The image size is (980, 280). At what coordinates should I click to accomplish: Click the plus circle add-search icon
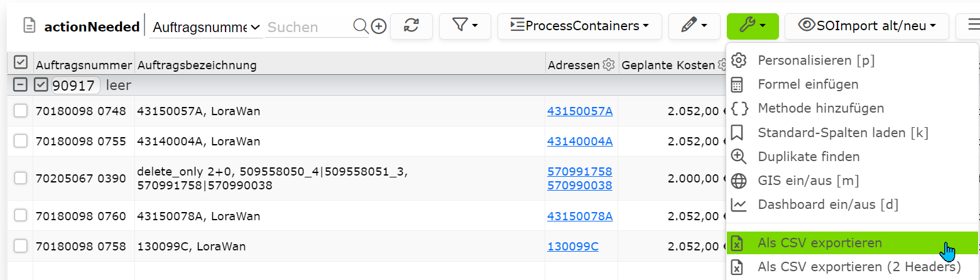(x=378, y=26)
